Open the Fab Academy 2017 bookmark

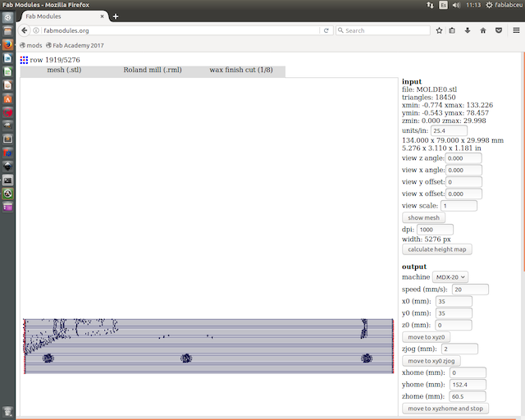coord(75,45)
